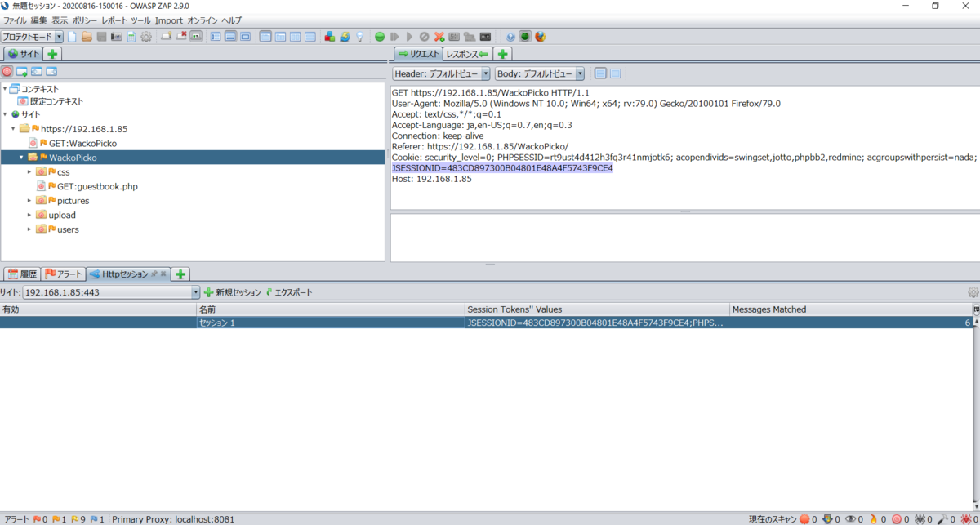Switch to the 履歴 tab
Viewport: 980px width, 525px height.
(23, 274)
